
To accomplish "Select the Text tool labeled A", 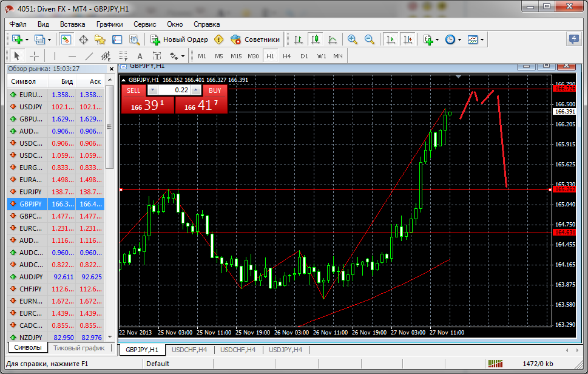I will tap(140, 56).
